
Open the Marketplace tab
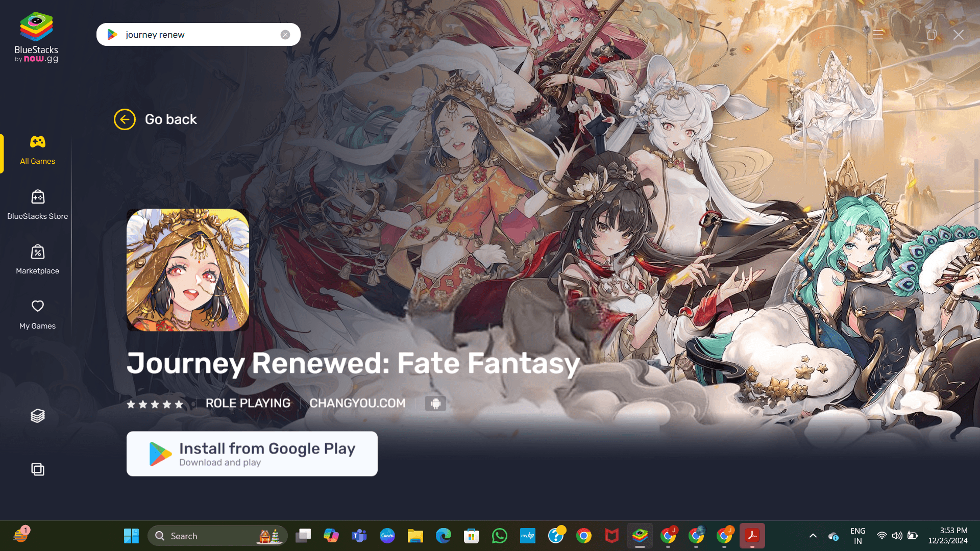point(37,260)
